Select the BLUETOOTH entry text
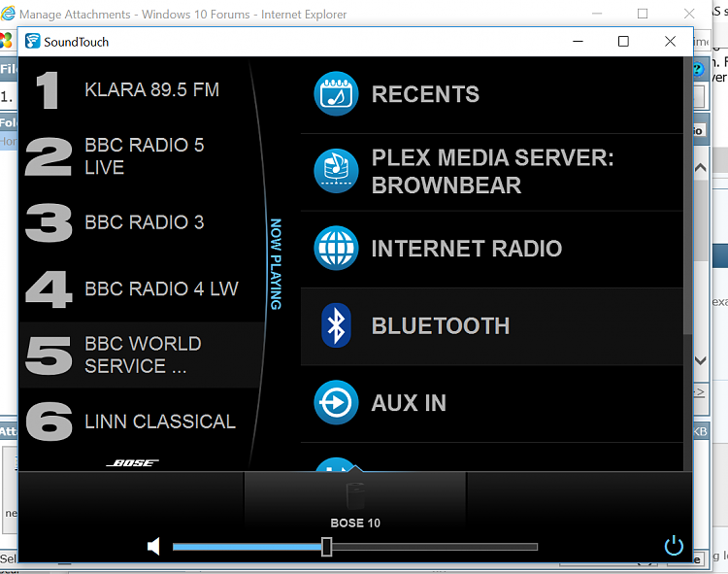Viewport: 728px width, 574px height. 441,325
